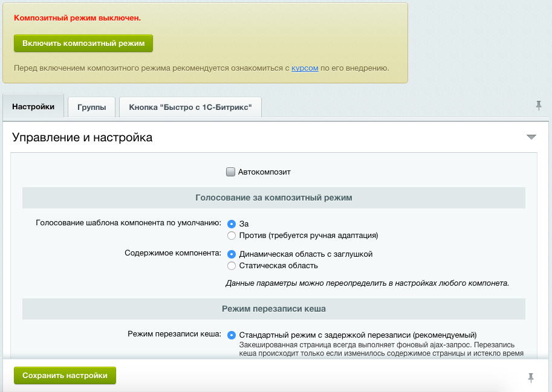Click the italic Данные параметры note text
552x392 pixels.
pyautogui.click(x=367, y=283)
